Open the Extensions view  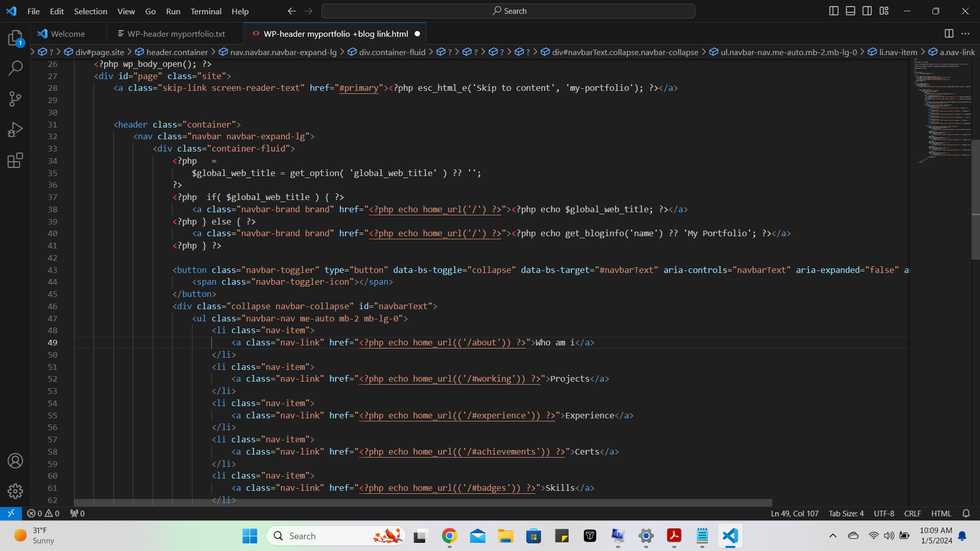click(x=15, y=160)
